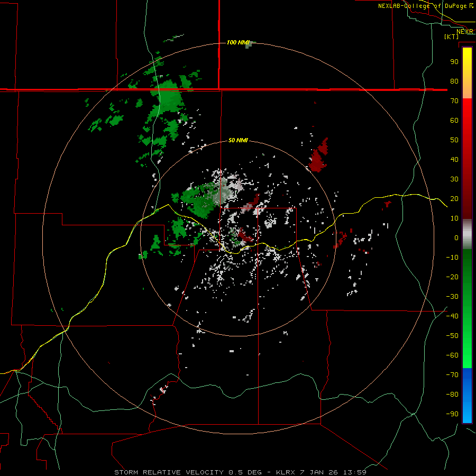Click the 100 NMI range ring label
The image size is (476, 476).
pyautogui.click(x=238, y=42)
